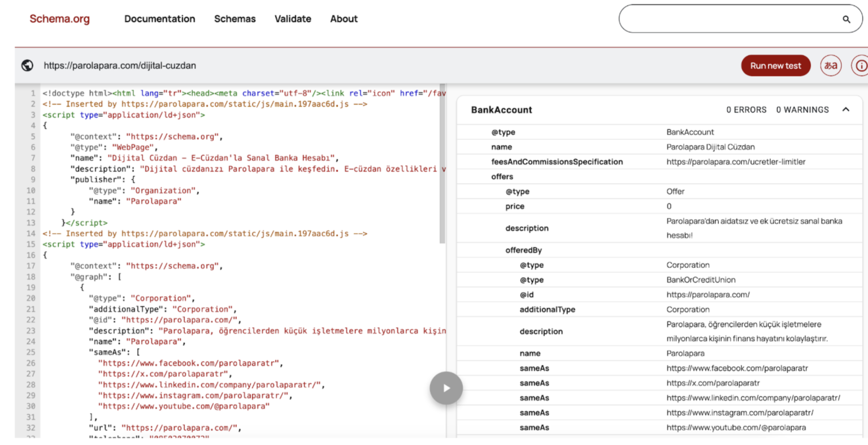This screenshot has width=868, height=445.
Task: Open the About menu item
Action: (x=344, y=19)
